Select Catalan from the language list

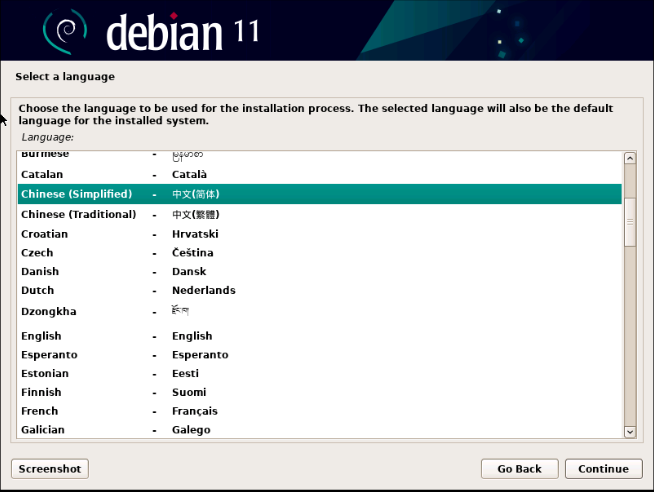click(319, 174)
